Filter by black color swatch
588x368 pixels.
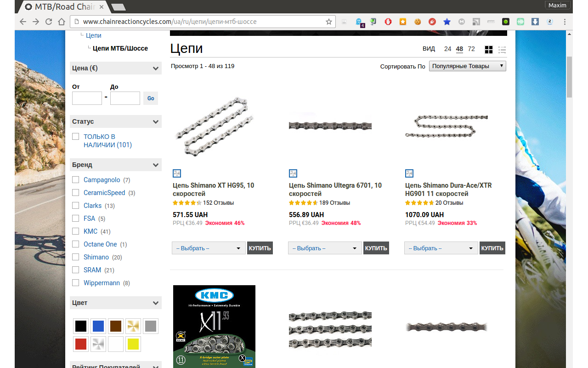click(81, 327)
